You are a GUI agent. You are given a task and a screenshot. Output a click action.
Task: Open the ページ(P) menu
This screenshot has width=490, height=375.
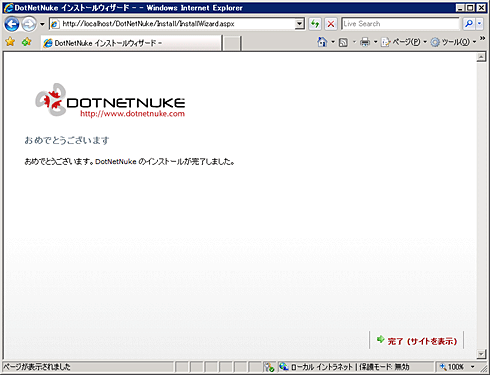[404, 42]
